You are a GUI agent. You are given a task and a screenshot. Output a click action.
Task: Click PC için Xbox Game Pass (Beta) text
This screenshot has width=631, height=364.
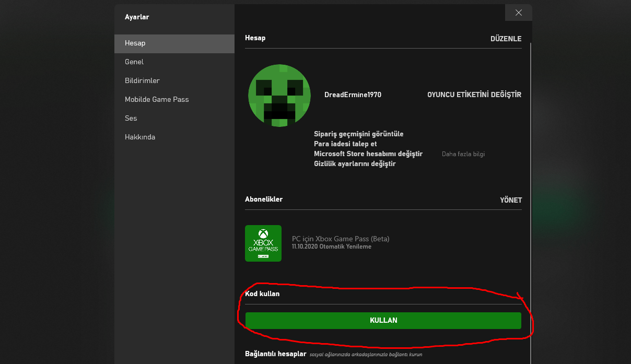point(341,239)
